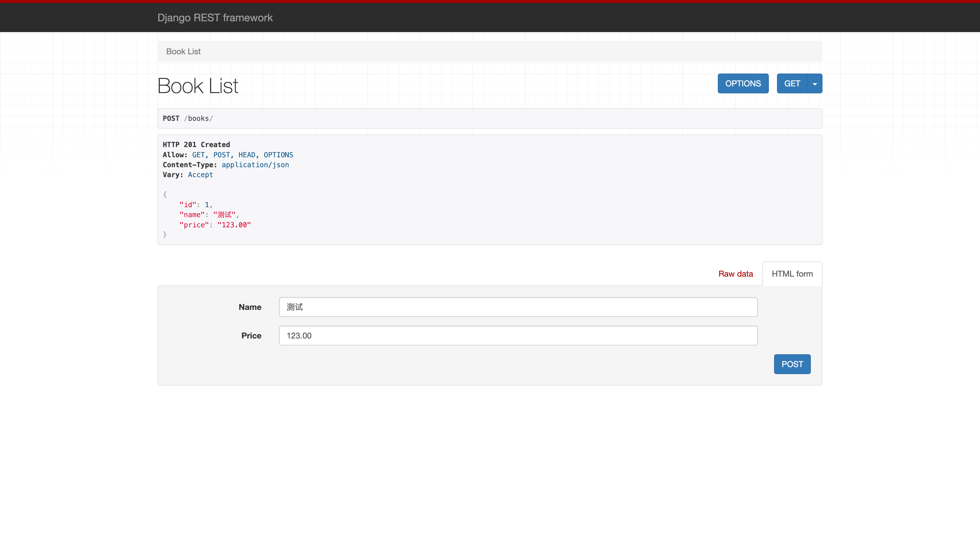
Task: Select the HTML form tab
Action: pos(792,274)
